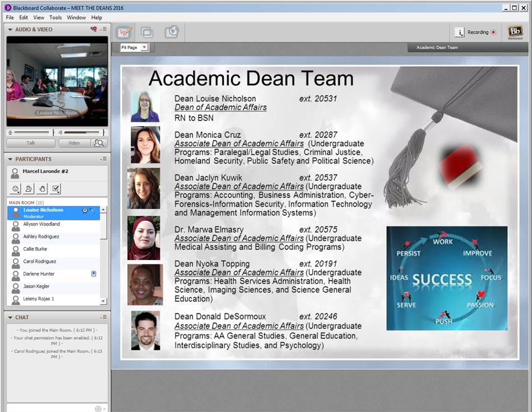
Task: Open the Audio Setup Wizard icon
Action: [94, 29]
